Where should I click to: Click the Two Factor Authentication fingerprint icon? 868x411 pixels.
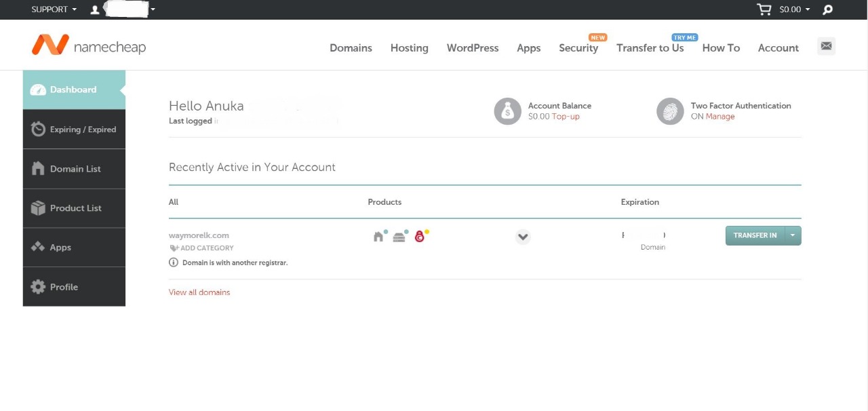click(x=670, y=111)
